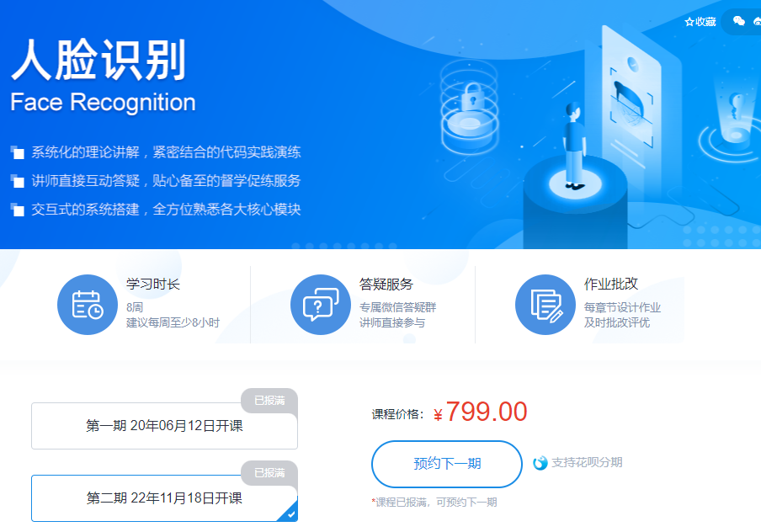Click 已报满 badge on 第一期
Viewport: 761px width, 532px height.
pyautogui.click(x=269, y=401)
